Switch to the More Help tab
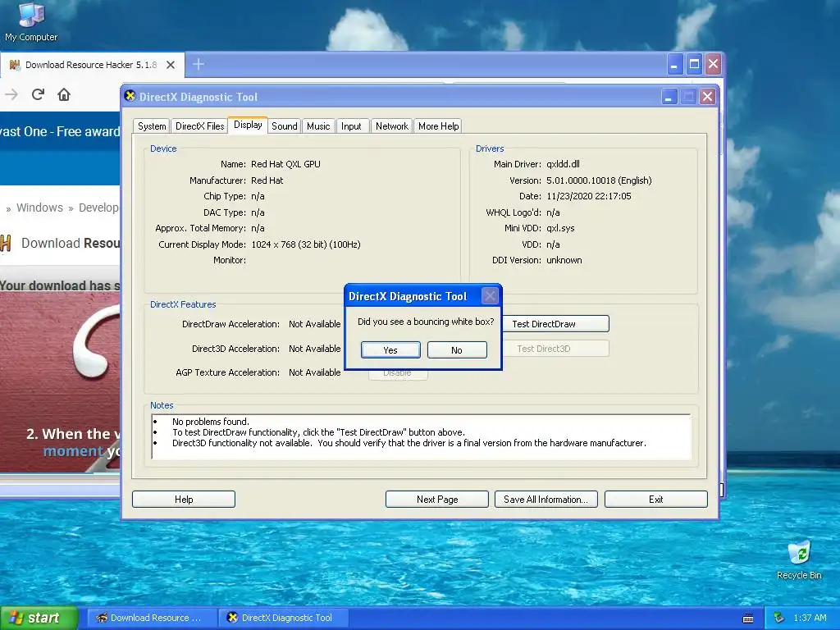This screenshot has width=840, height=630. (438, 126)
